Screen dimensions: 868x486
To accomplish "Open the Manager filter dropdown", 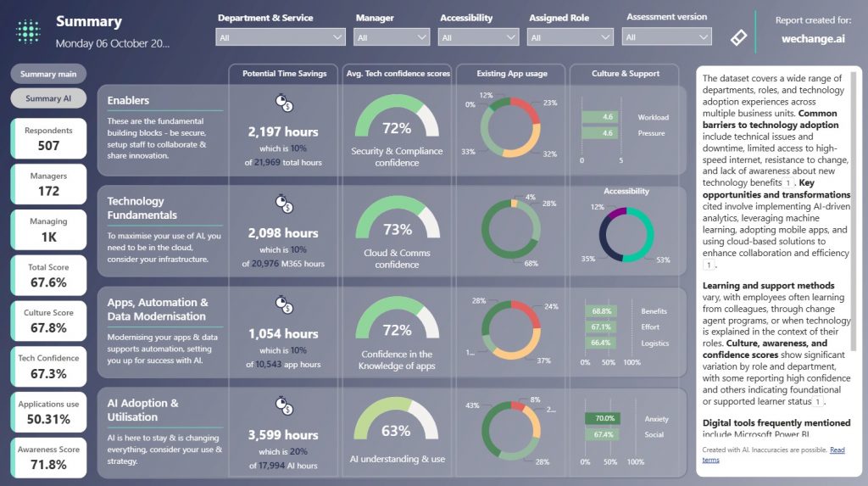I will click(392, 37).
